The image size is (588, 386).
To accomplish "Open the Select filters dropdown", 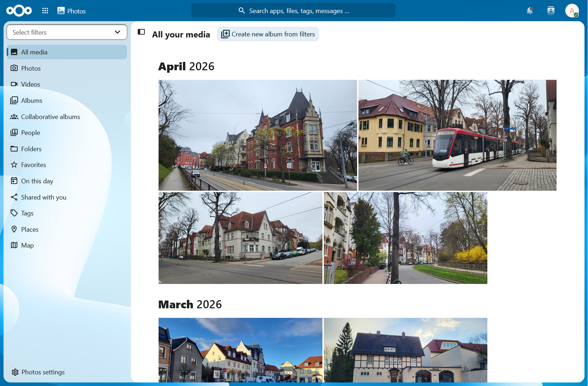I will (67, 32).
